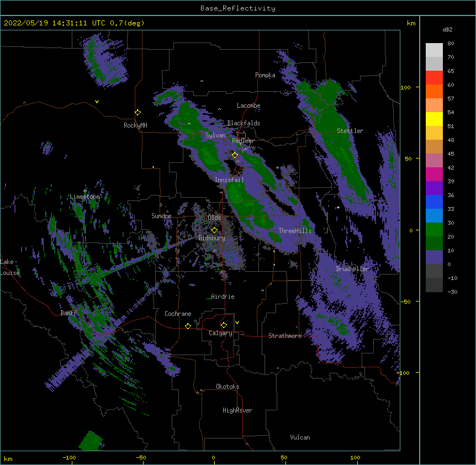Click the yellow diamond marker above Calgary
This screenshot has height=465, width=476.
point(224,325)
